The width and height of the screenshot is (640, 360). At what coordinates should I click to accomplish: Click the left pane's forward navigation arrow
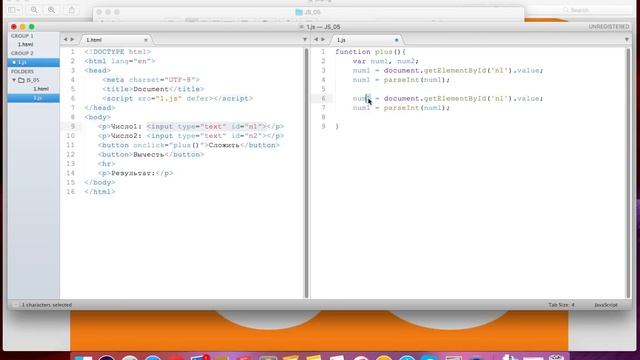72,40
